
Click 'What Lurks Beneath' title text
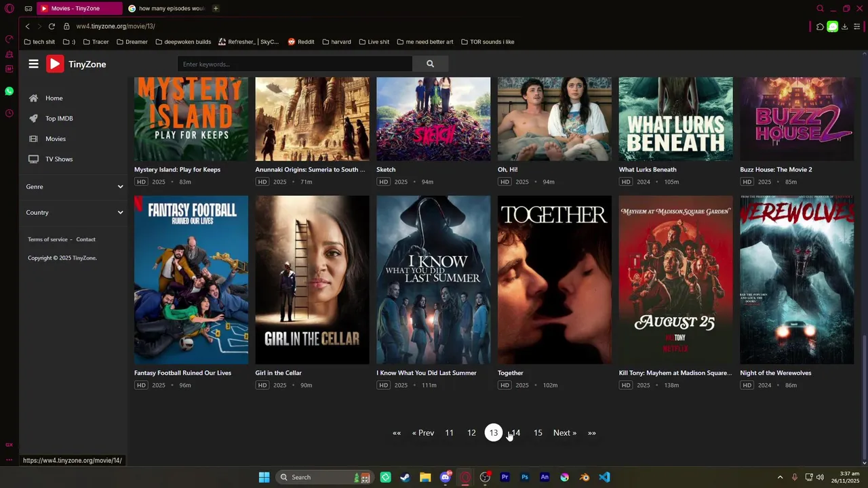click(x=648, y=169)
